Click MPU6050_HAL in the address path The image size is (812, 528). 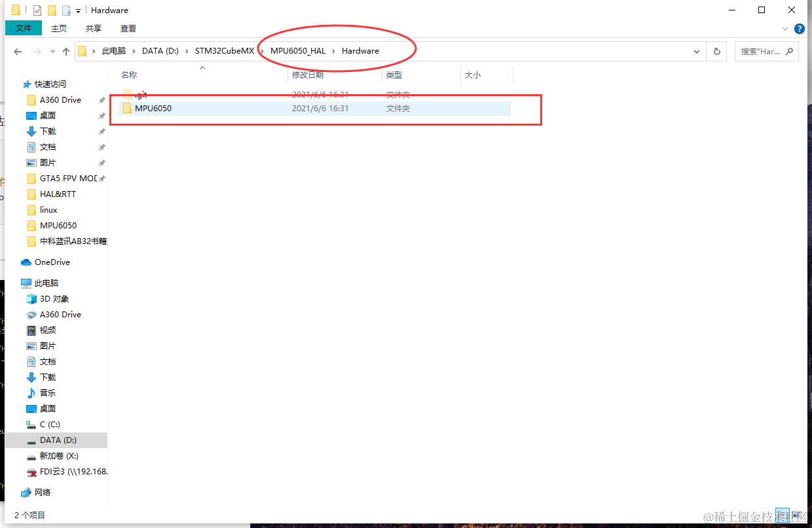point(298,51)
